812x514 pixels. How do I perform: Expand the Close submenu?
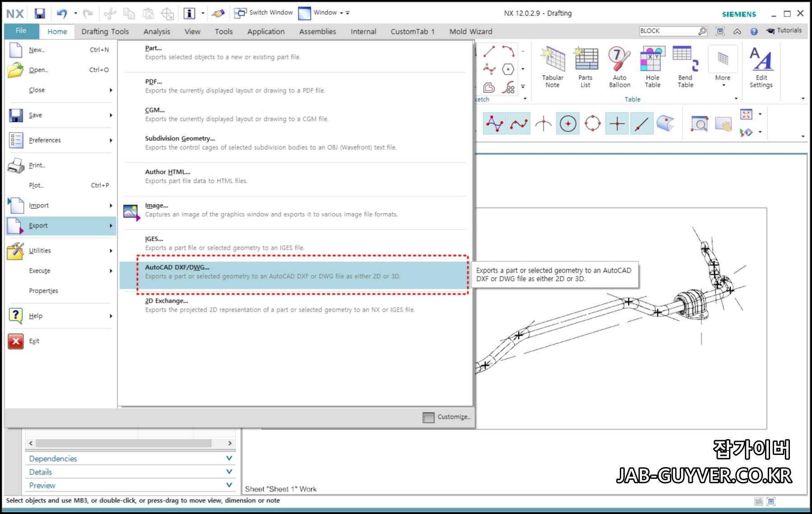click(61, 90)
